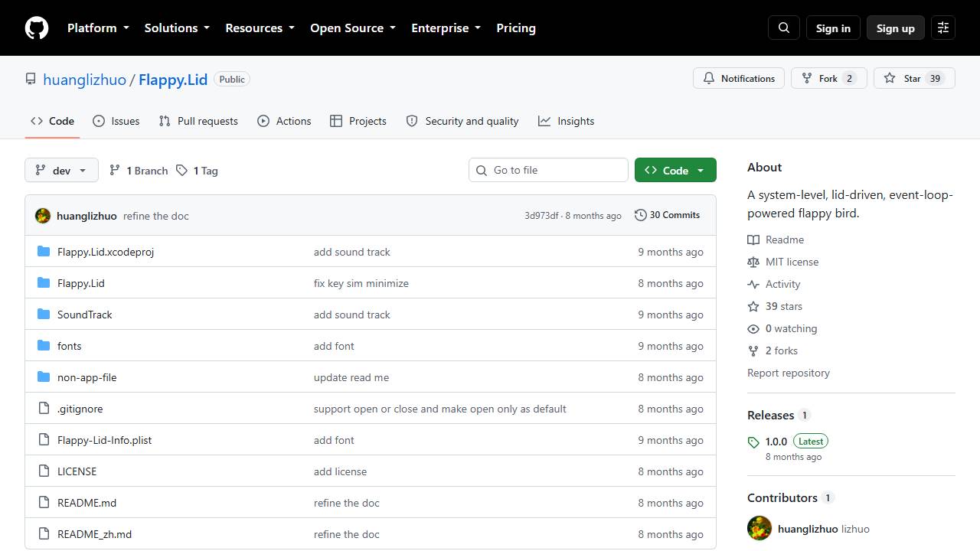The width and height of the screenshot is (980, 551).
Task: Expand the Open Source menu
Action: tap(353, 28)
